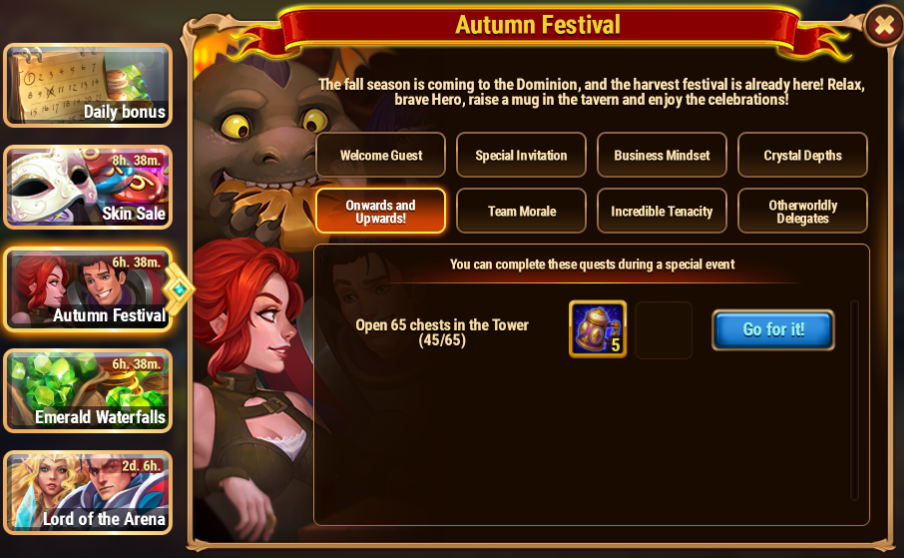Click the Go for it! button
The width and height of the screenshot is (904, 558).
pos(773,329)
